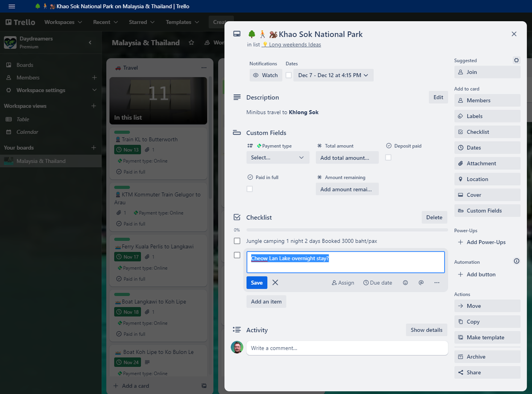The height and width of the screenshot is (394, 532).
Task: Click the Write a comment field
Action: pos(347,348)
